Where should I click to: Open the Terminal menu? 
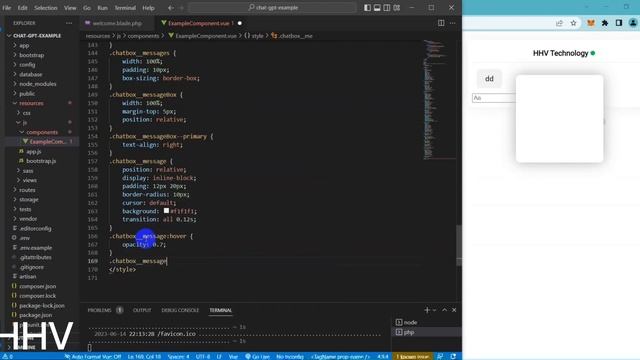tap(125, 8)
